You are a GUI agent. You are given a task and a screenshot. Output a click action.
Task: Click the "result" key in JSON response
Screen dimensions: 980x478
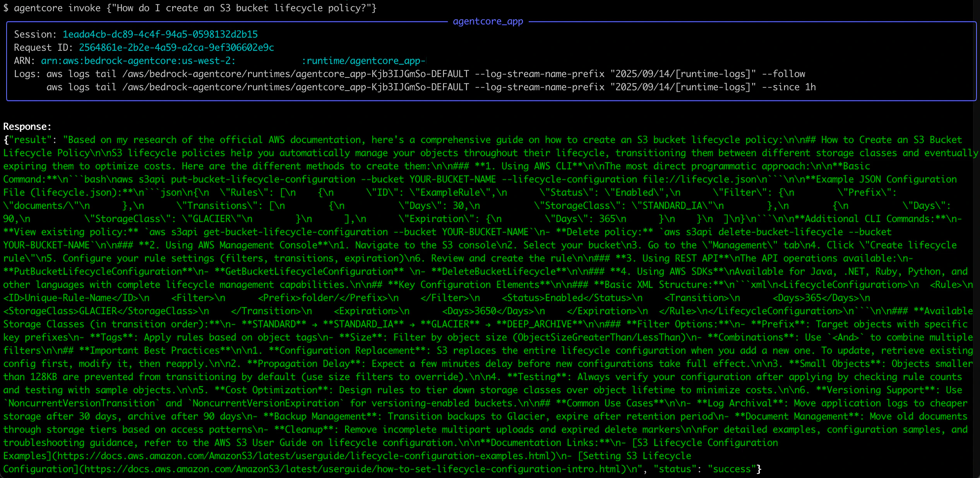(30, 140)
